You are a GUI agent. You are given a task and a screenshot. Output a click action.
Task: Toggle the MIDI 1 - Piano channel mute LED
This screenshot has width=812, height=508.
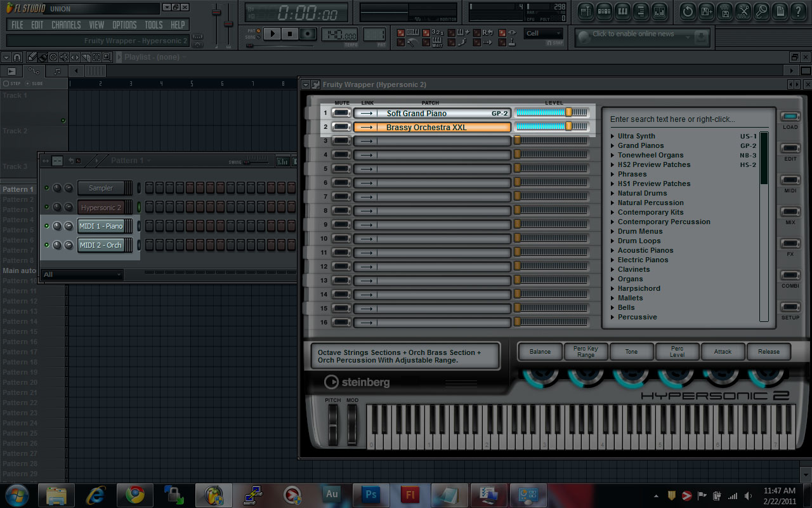click(46, 226)
